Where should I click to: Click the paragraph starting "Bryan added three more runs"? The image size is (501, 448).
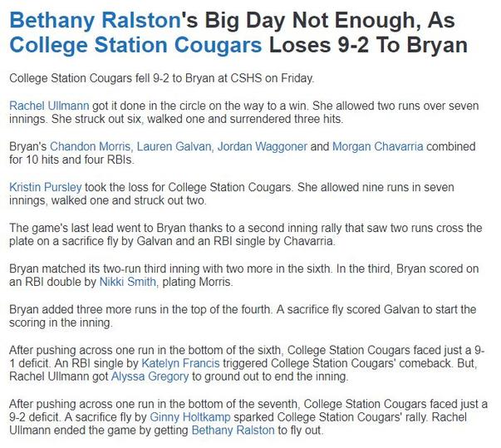coord(243,315)
